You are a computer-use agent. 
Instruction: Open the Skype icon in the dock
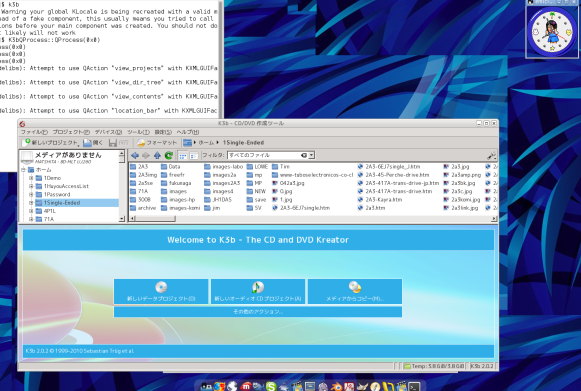click(x=271, y=387)
